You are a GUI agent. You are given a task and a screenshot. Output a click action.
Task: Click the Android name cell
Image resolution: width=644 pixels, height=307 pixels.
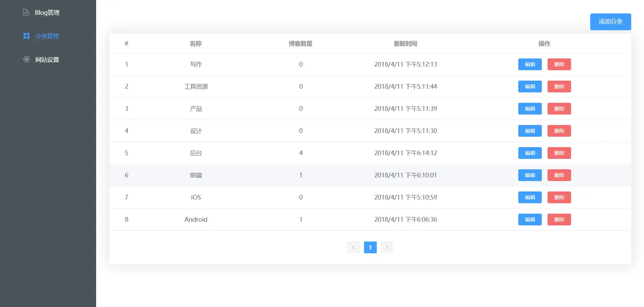pyautogui.click(x=196, y=219)
